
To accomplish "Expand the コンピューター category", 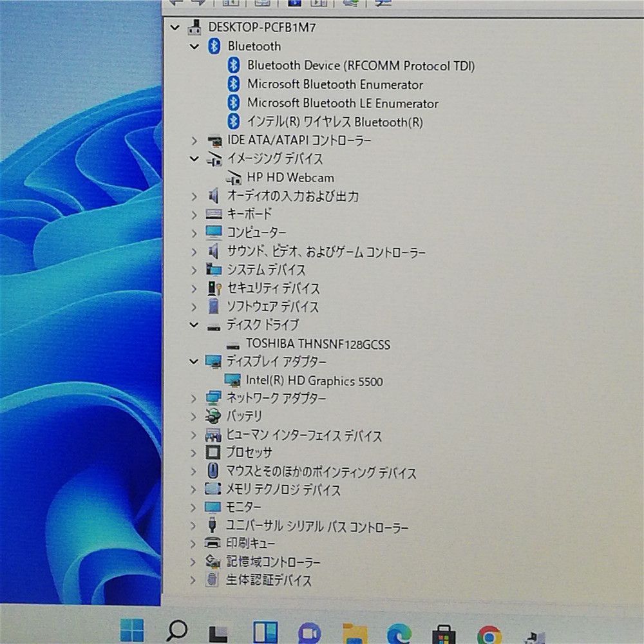I will tap(194, 233).
